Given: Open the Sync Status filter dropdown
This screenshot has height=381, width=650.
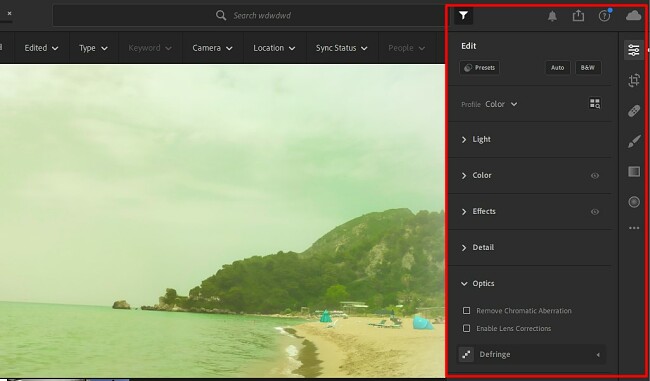Looking at the screenshot, I should pos(341,48).
